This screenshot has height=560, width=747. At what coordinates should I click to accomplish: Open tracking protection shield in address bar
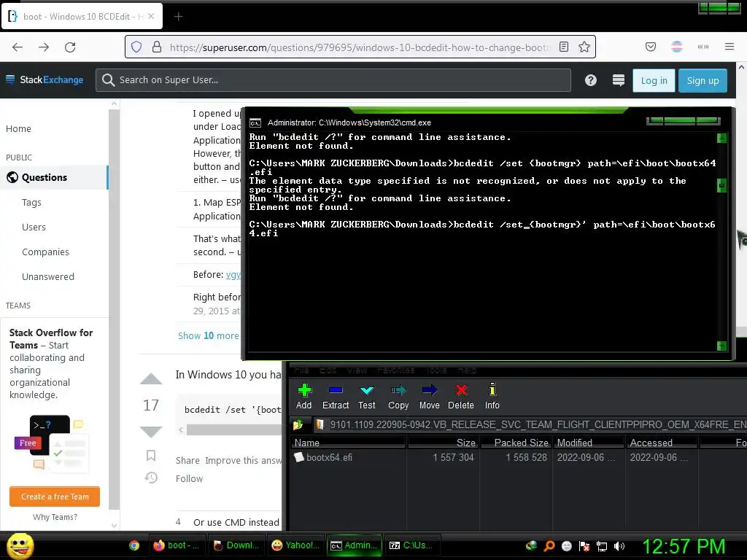click(136, 47)
